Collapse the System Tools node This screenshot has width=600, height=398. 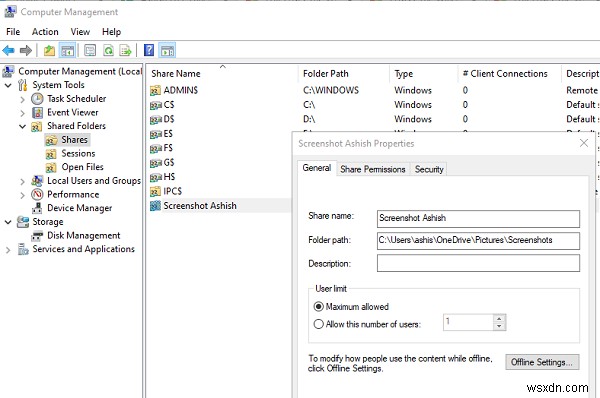pos(8,85)
